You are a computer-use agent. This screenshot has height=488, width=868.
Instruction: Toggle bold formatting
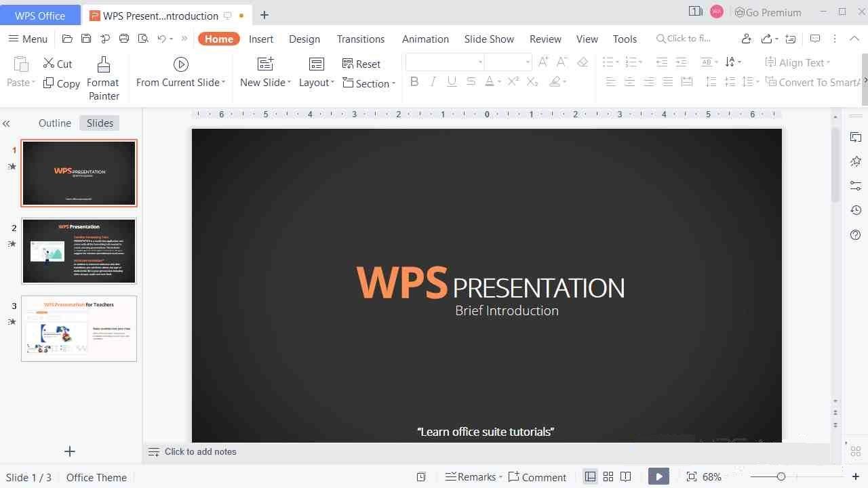click(x=414, y=81)
